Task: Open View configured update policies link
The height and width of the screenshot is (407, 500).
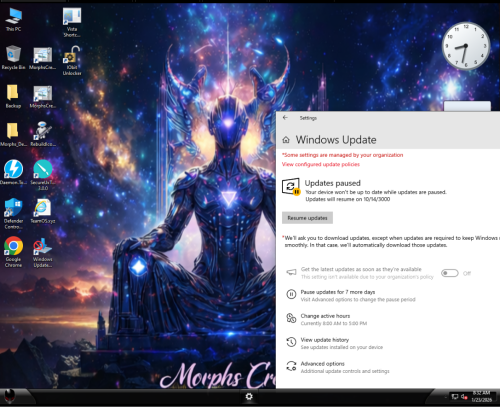Action: [x=321, y=164]
